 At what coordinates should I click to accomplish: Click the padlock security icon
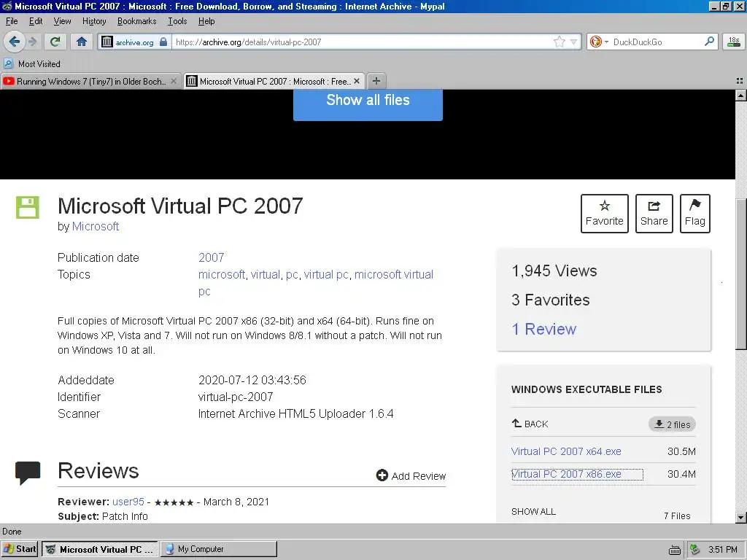pyautogui.click(x=163, y=42)
